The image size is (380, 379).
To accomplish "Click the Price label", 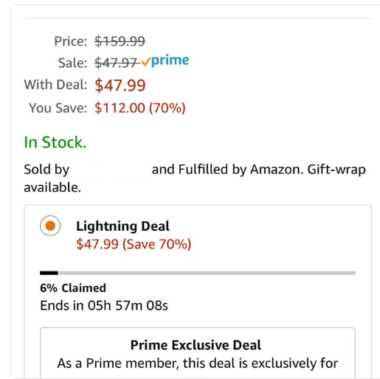I will tap(71, 41).
